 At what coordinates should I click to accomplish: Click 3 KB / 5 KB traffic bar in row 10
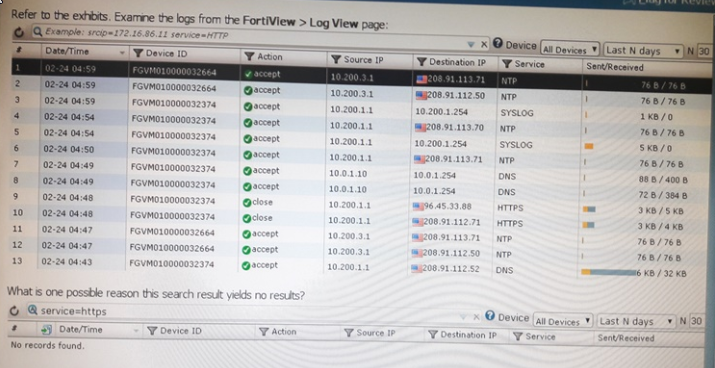point(589,209)
